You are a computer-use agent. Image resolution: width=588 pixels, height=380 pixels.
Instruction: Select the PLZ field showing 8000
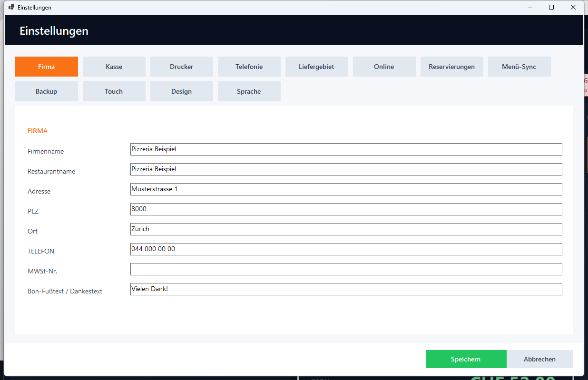(x=346, y=209)
